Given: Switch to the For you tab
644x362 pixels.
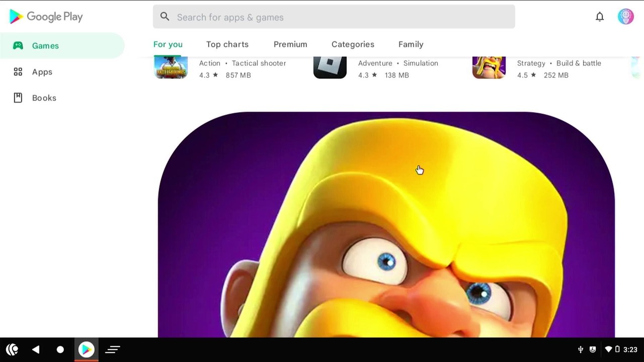Looking at the screenshot, I should point(168,44).
